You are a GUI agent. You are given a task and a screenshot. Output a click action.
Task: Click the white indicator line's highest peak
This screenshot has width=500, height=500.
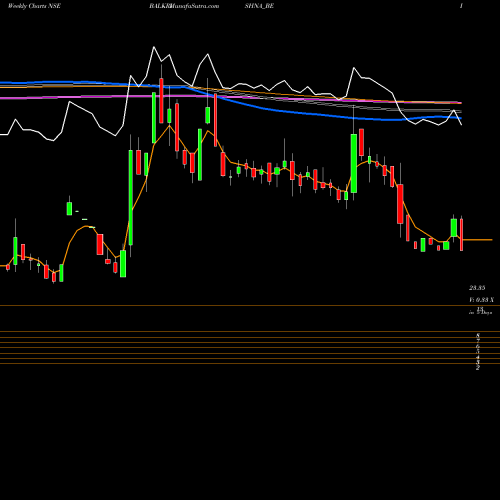click(154, 47)
